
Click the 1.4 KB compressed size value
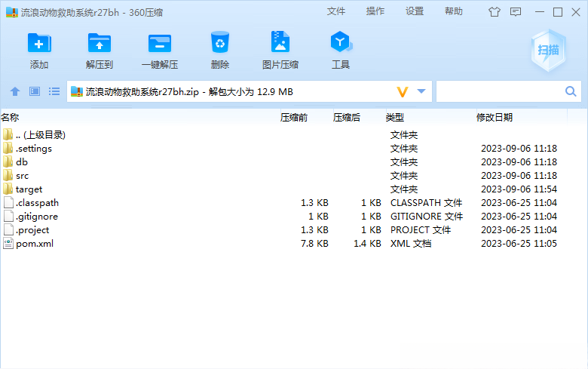pos(367,243)
